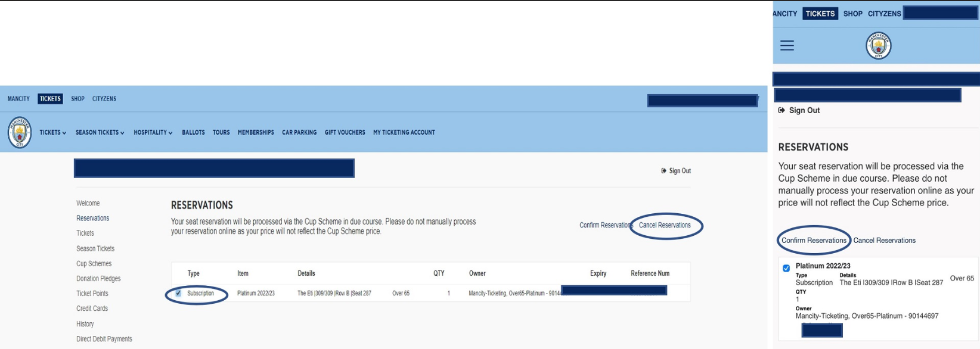
Task: Click Sign Out in the desktop view
Action: [676, 171]
